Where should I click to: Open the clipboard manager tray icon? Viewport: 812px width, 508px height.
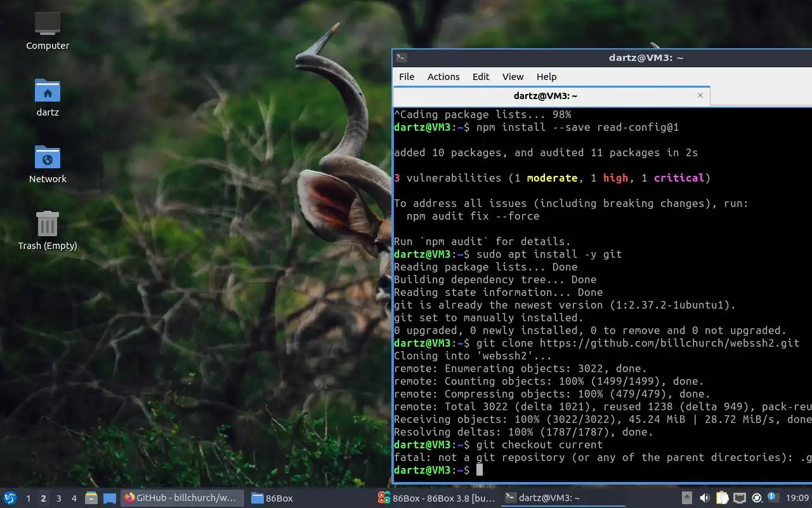tap(722, 498)
